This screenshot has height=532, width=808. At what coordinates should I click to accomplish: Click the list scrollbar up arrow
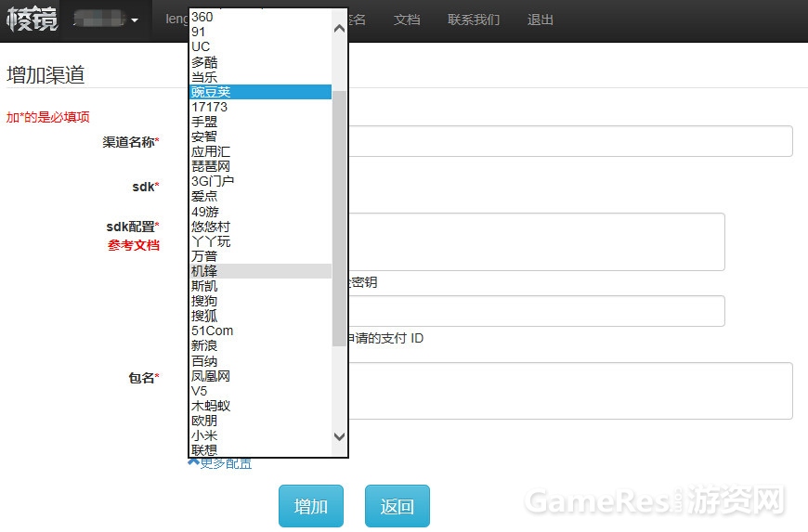(x=339, y=29)
